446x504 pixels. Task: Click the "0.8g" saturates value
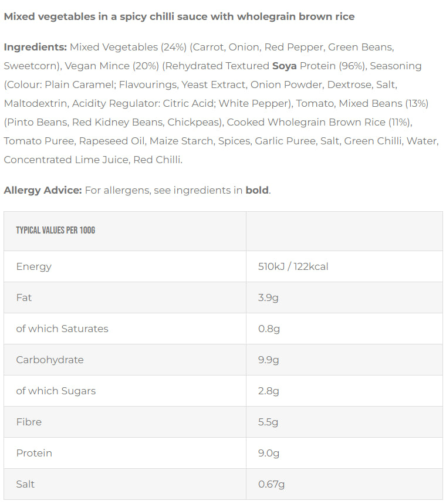click(x=269, y=329)
